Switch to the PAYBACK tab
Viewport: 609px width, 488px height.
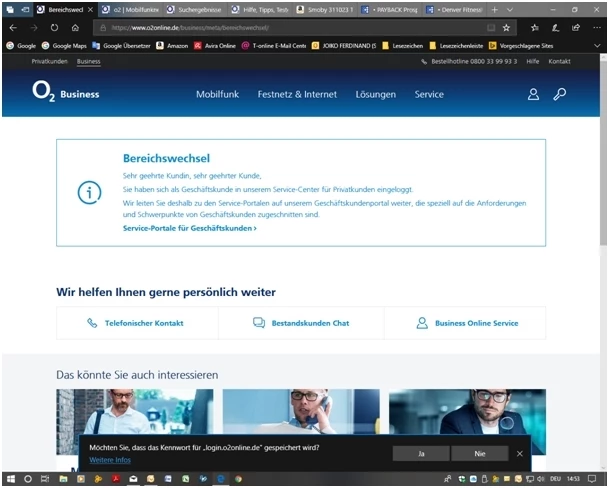click(390, 10)
